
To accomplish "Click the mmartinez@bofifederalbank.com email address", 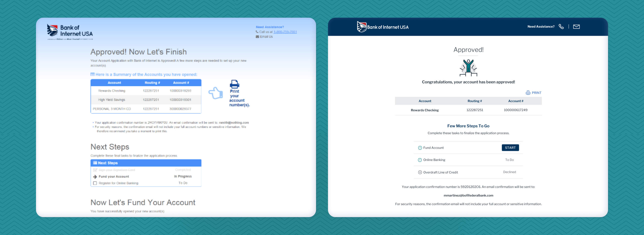I will (468, 196).
